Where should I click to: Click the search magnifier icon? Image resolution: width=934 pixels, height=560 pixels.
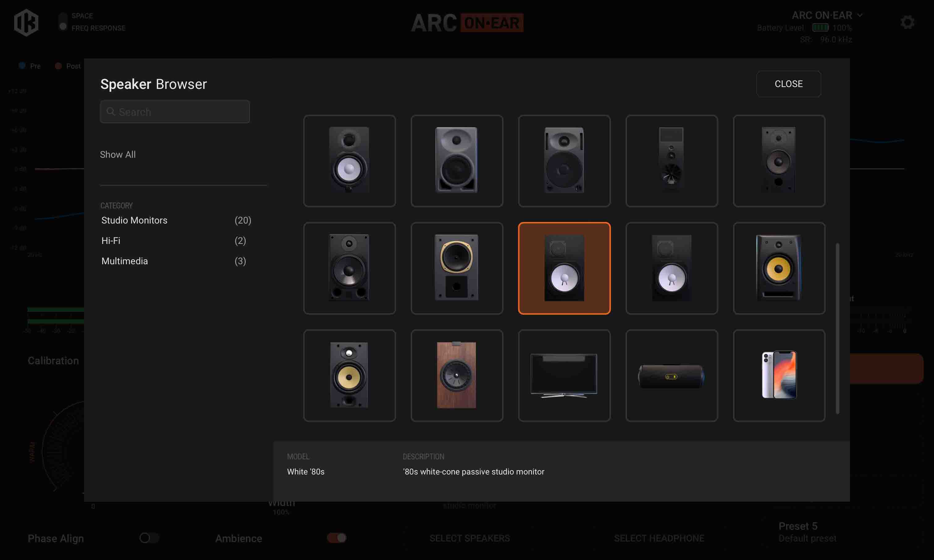click(111, 112)
